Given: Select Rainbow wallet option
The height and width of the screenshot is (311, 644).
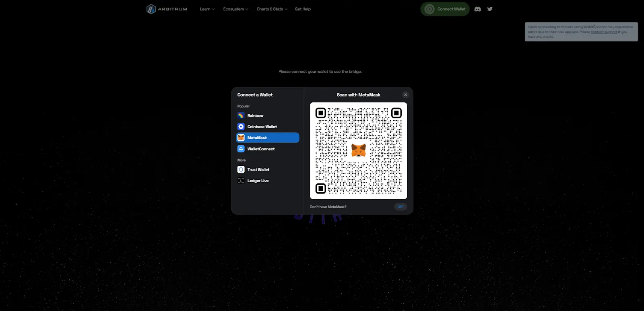Looking at the screenshot, I should pos(268,115).
